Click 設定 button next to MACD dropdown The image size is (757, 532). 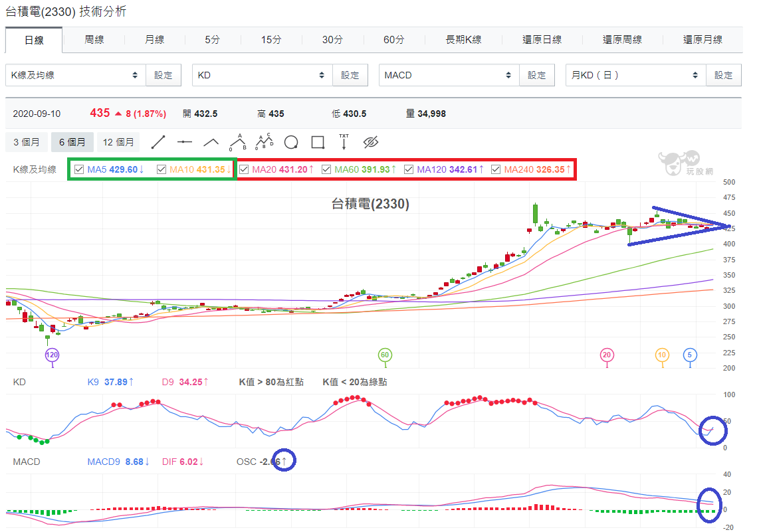tap(537, 75)
